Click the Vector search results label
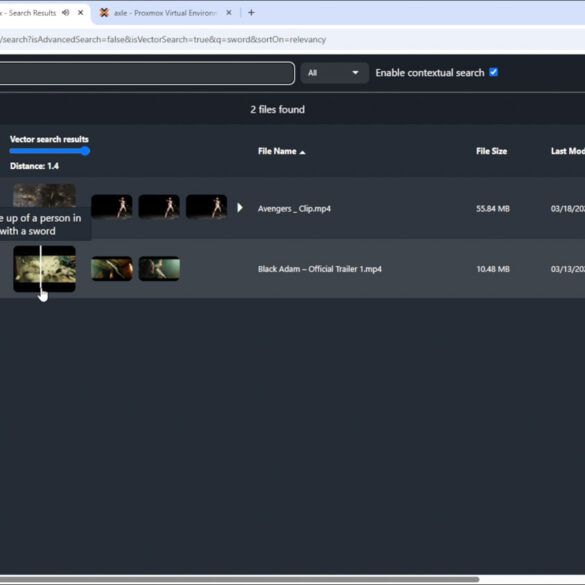This screenshot has width=585, height=585. 49,139
